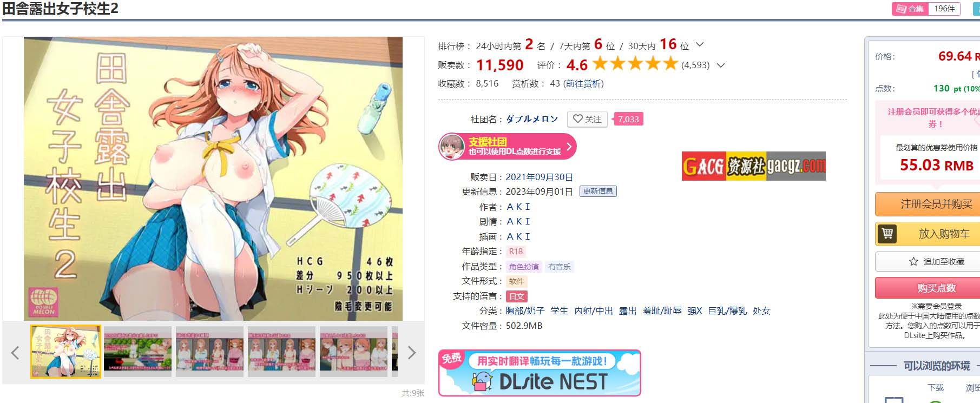This screenshot has width=980, height=403.
Task: Select the 角色扮演 genre tag
Action: [x=524, y=267]
